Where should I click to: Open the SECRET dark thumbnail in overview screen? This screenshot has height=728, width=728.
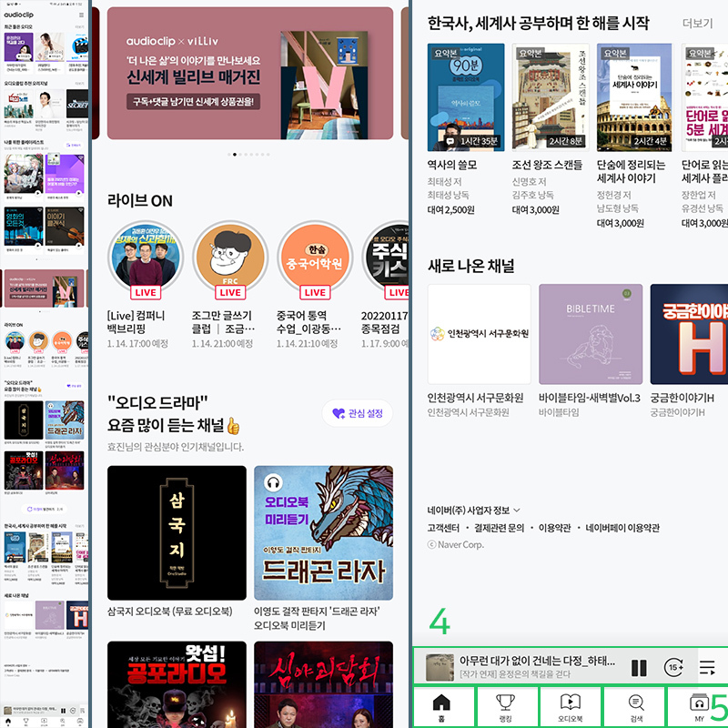click(x=77, y=104)
